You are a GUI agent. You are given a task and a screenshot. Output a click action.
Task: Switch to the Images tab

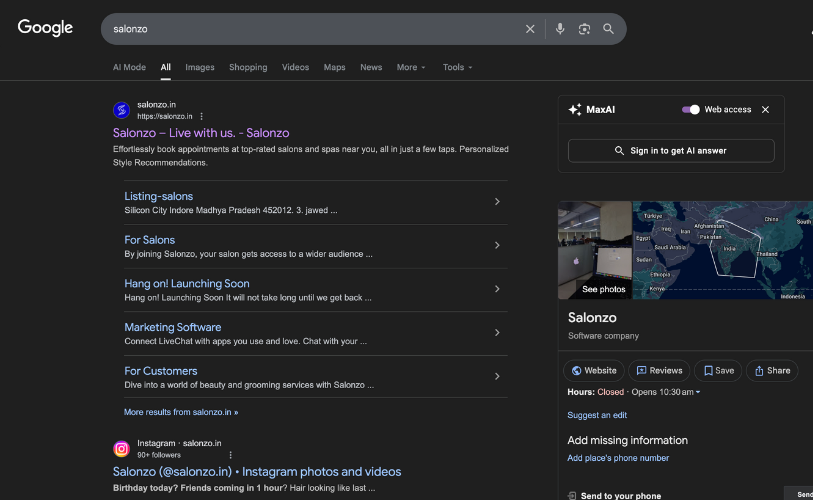200,68
